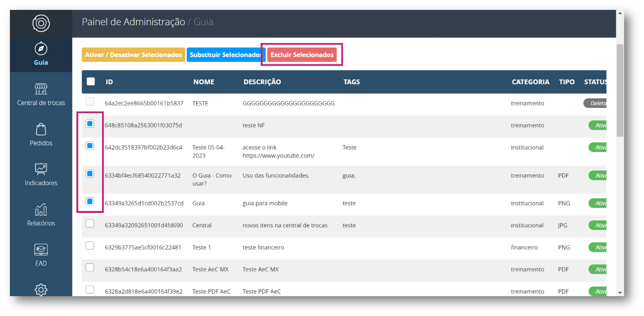This screenshot has height=316, width=644.
Task: Click description GGGGGGGGGGGGGGGGGGGGG
Action: coord(289,104)
